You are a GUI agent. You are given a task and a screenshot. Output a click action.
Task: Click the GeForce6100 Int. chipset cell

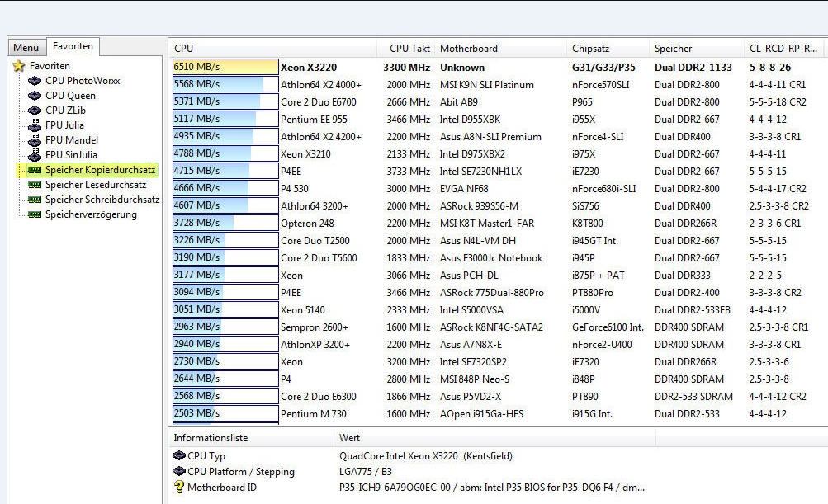608,327
